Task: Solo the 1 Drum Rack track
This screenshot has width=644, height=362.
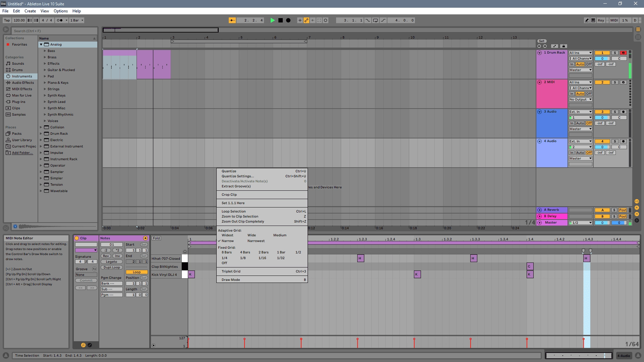Action: [615, 53]
